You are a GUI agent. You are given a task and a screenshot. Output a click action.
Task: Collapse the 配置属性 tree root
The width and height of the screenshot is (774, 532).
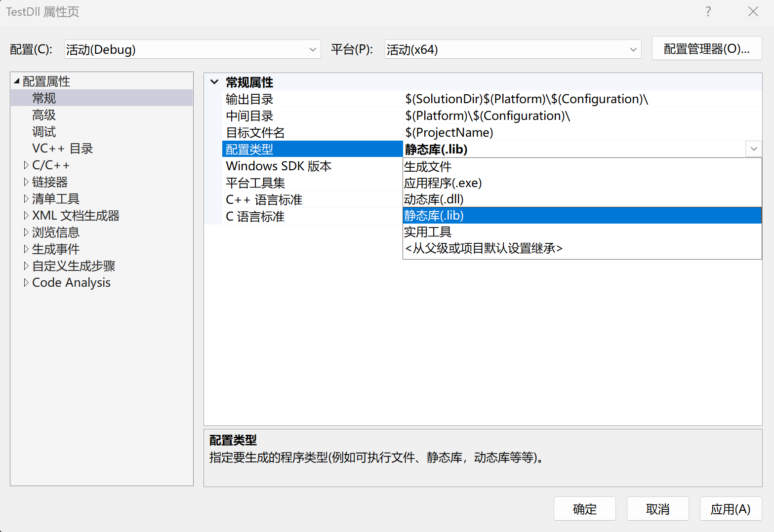point(17,81)
